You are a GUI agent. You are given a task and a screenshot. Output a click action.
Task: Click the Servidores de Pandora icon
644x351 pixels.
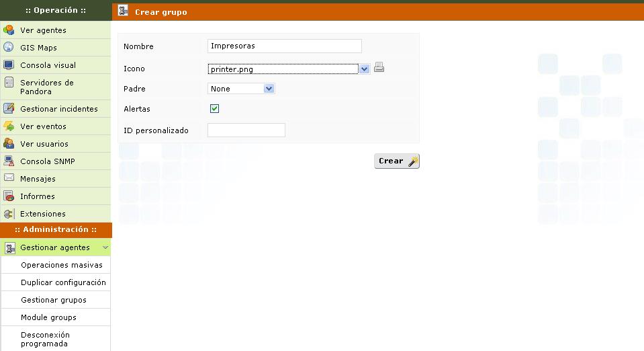coord(9,83)
